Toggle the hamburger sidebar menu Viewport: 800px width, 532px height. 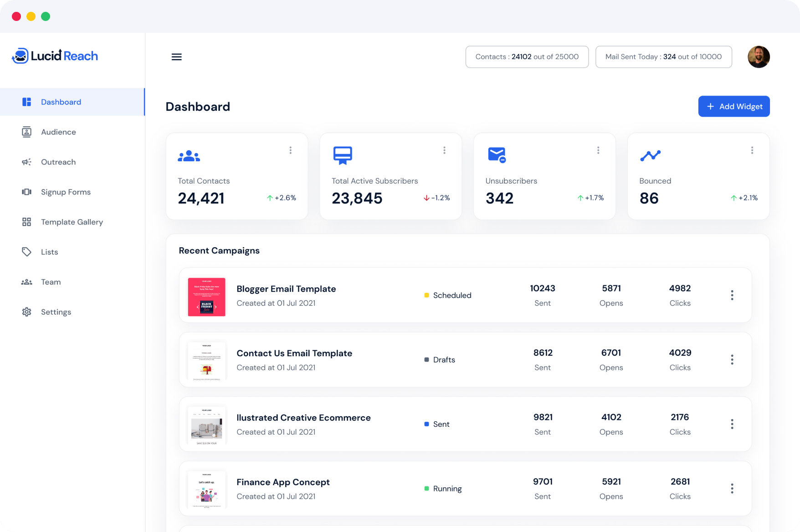tap(176, 57)
